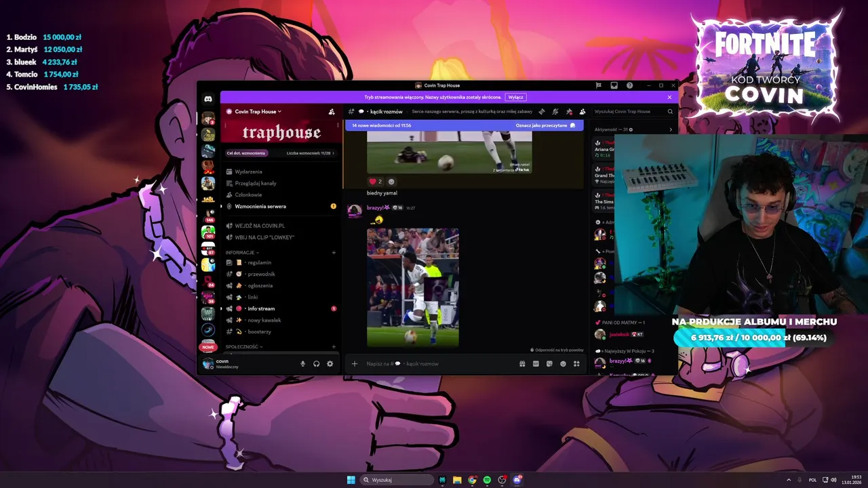Select the nowy kawałek channel
The image size is (868, 488).
tap(281, 320)
